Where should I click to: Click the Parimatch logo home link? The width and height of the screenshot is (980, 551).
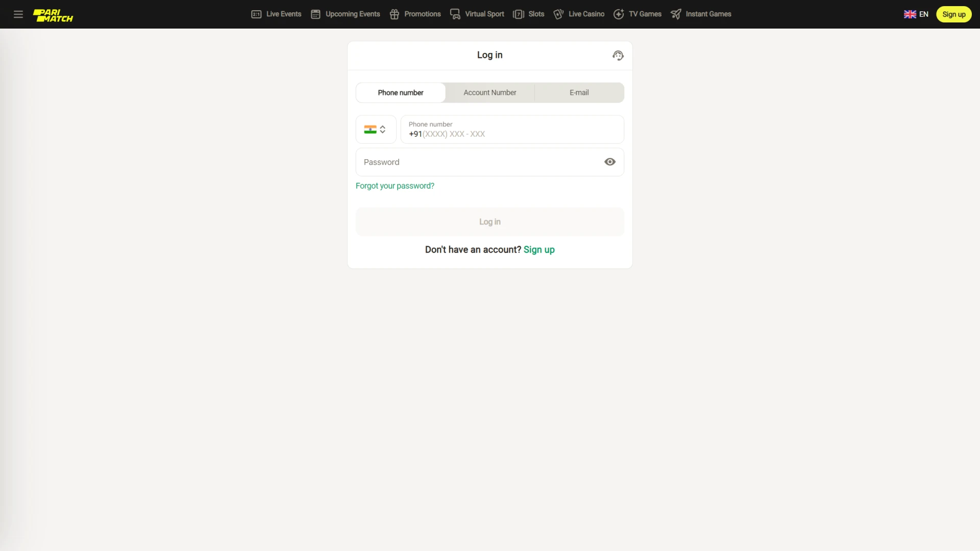click(53, 14)
